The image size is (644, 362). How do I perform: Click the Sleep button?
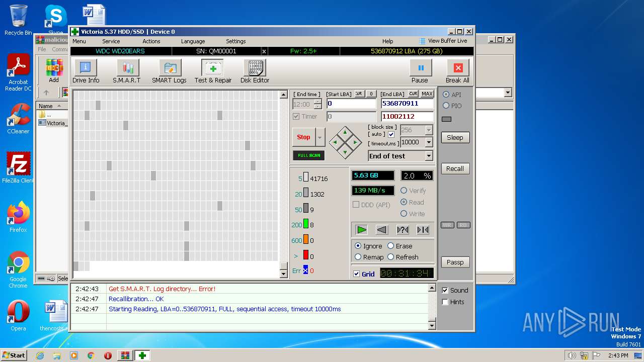[x=455, y=137]
